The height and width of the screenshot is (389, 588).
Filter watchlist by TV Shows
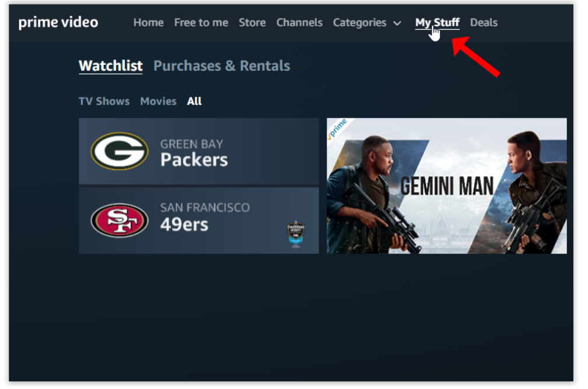click(104, 101)
